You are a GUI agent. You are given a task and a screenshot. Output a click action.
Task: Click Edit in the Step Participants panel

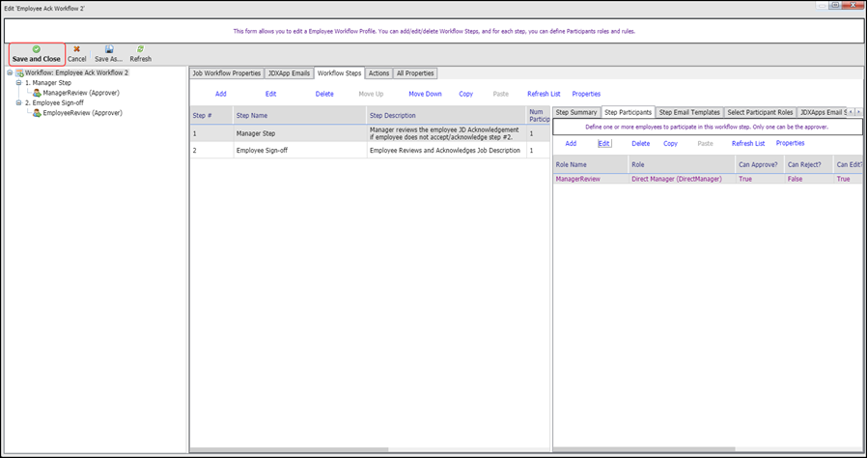pos(603,143)
